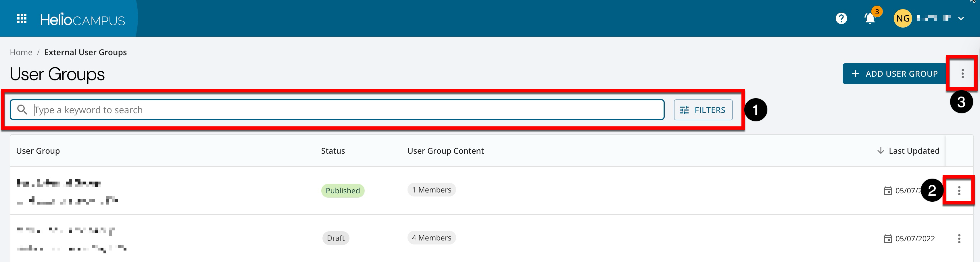Click the Add User Group button
This screenshot has width=980, height=262.
pos(894,74)
